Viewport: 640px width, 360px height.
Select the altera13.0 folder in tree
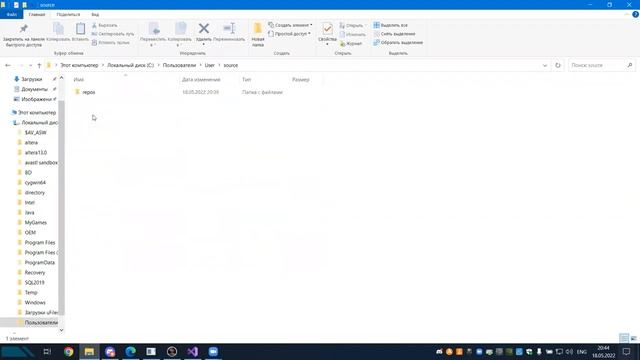coord(36,153)
